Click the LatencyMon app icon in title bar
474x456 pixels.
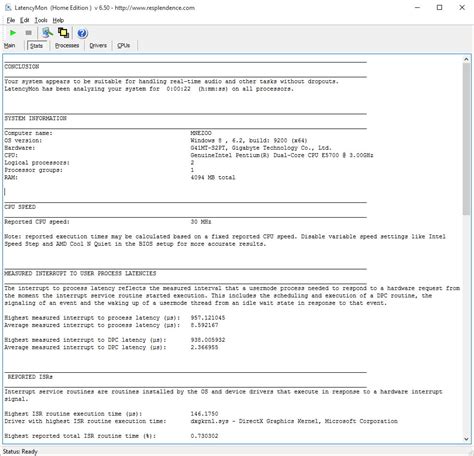pos(8,8)
